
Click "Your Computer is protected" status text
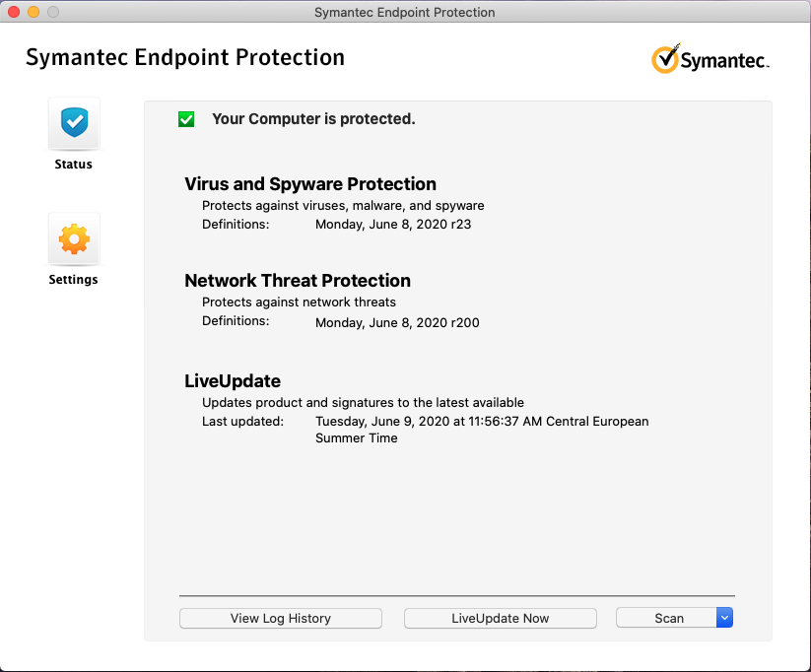313,119
